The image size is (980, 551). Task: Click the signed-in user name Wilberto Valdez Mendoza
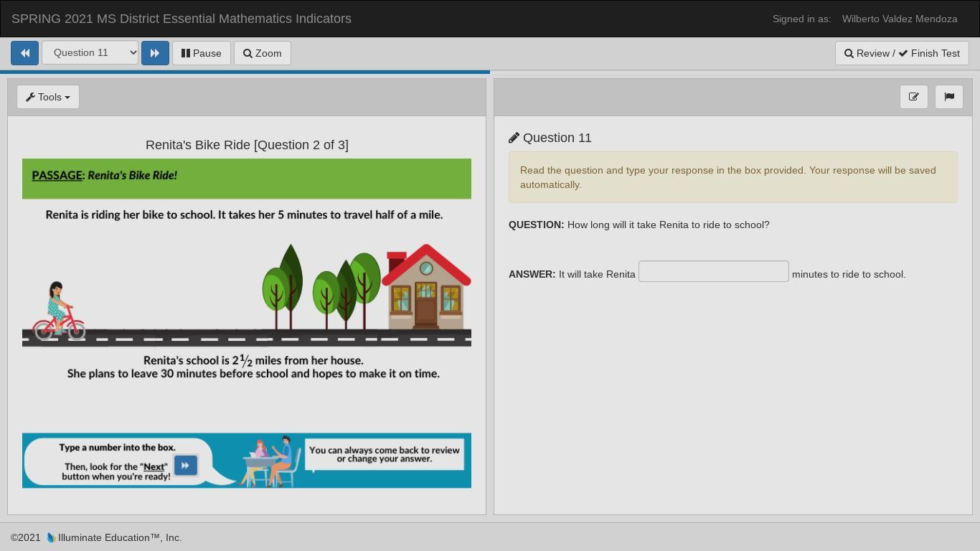click(x=900, y=19)
